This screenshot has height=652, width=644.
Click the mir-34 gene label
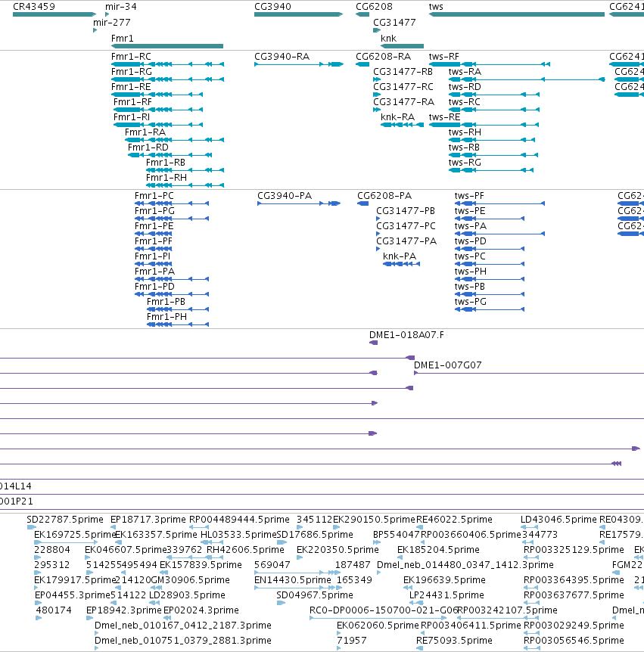tap(120, 7)
